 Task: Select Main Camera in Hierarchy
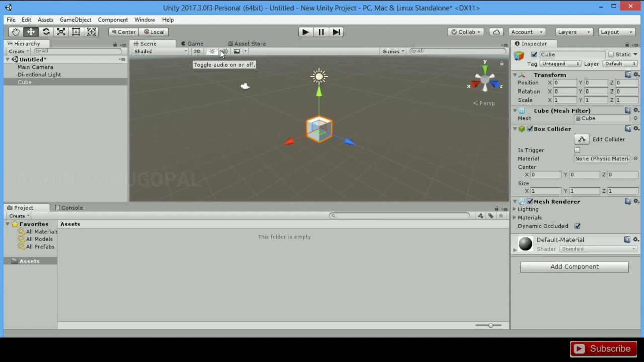coord(35,67)
